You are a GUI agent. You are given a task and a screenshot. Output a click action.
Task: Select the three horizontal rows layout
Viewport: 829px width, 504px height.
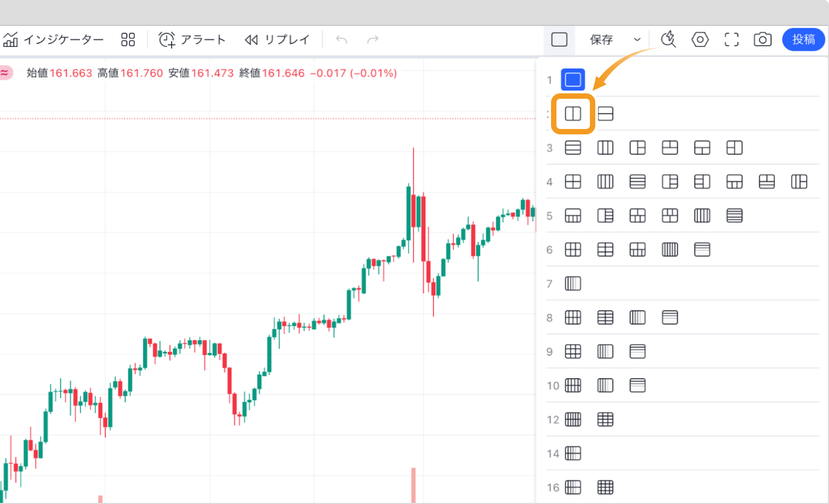pos(573,148)
